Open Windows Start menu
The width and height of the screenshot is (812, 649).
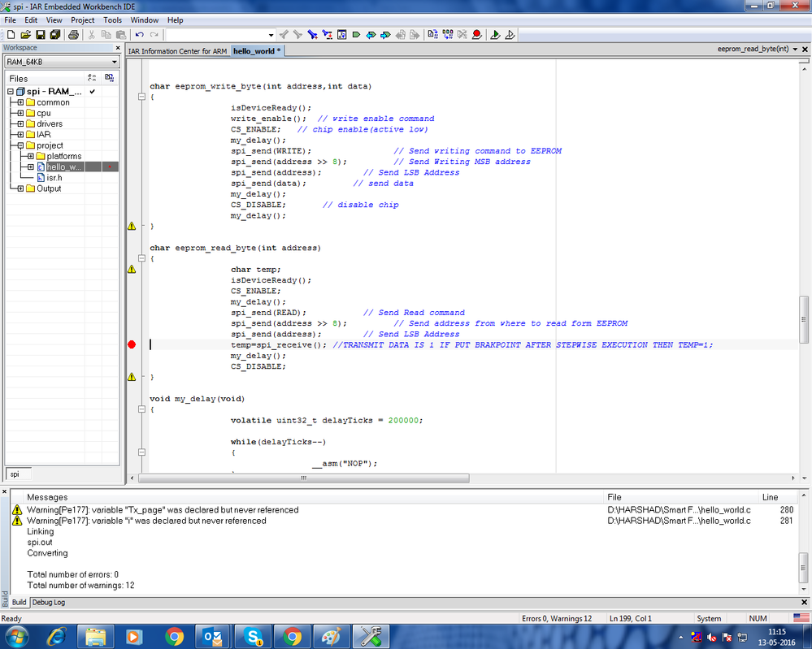tap(15, 637)
